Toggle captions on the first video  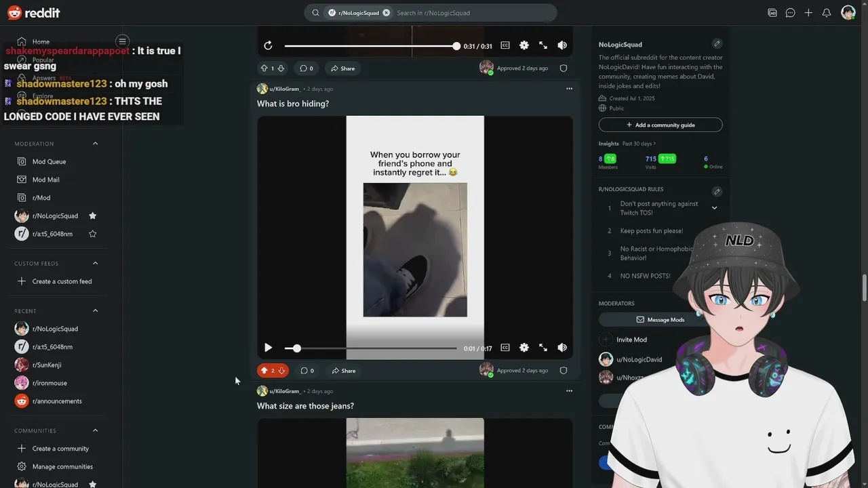505,45
